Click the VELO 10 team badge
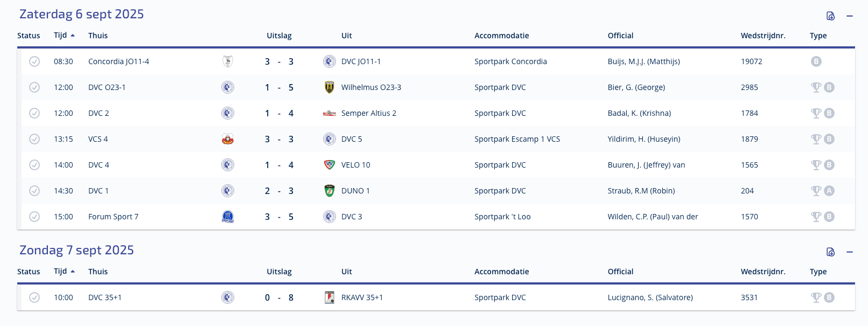The image size is (868, 326). (x=330, y=165)
